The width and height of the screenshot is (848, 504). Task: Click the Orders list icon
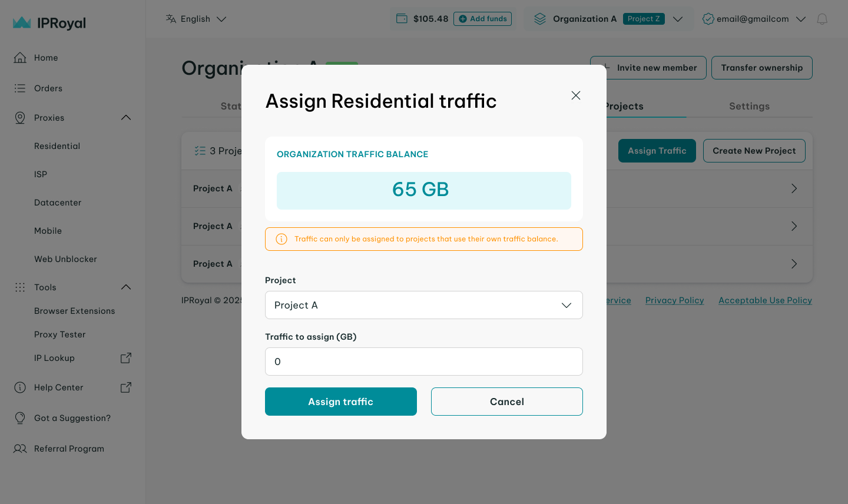tap(20, 88)
